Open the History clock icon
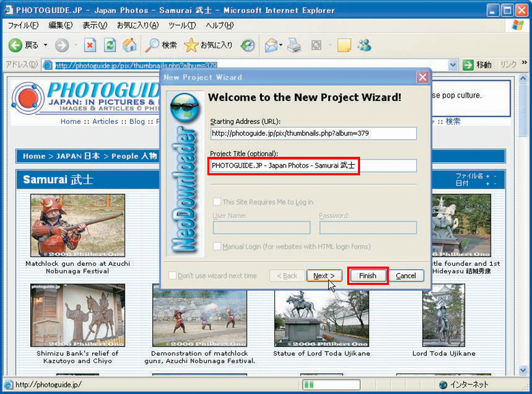Screen dimensions: 532x394 tap(248, 46)
